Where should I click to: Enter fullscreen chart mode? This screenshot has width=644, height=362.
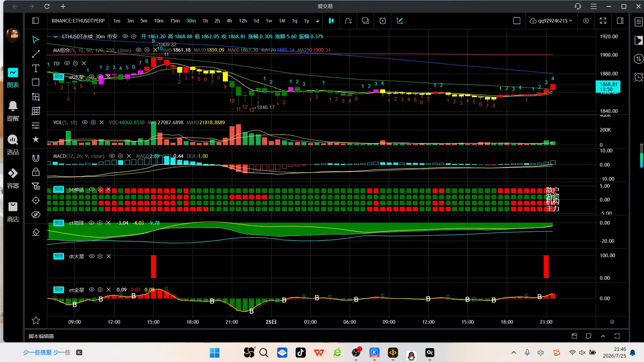(x=603, y=21)
